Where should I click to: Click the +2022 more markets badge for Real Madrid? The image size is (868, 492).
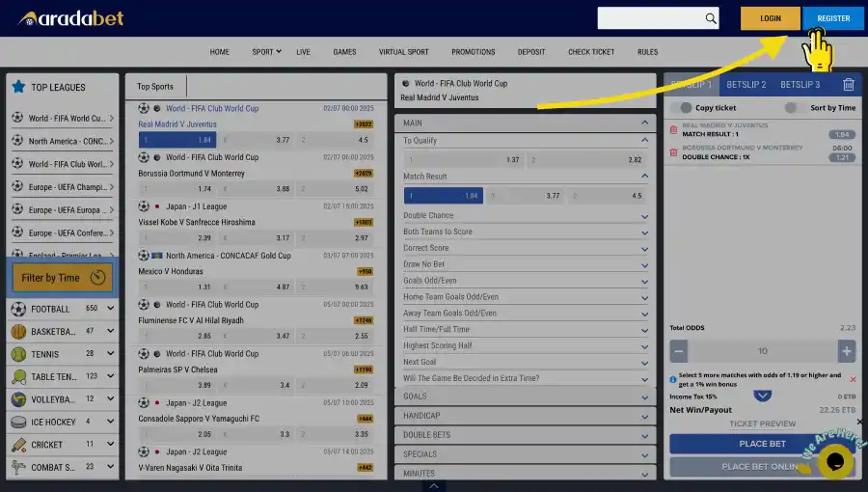pos(364,124)
